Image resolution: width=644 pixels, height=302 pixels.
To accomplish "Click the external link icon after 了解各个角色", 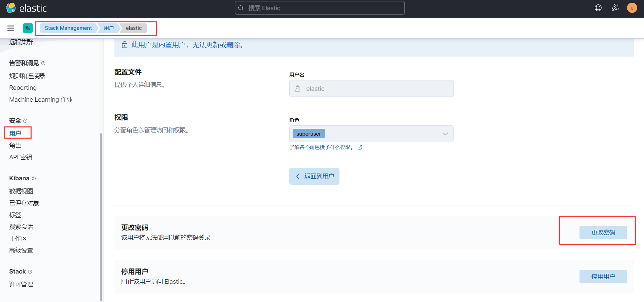I will [360, 147].
